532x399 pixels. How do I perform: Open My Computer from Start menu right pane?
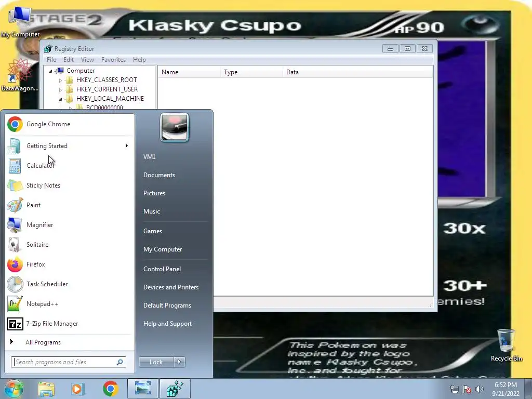tap(163, 249)
